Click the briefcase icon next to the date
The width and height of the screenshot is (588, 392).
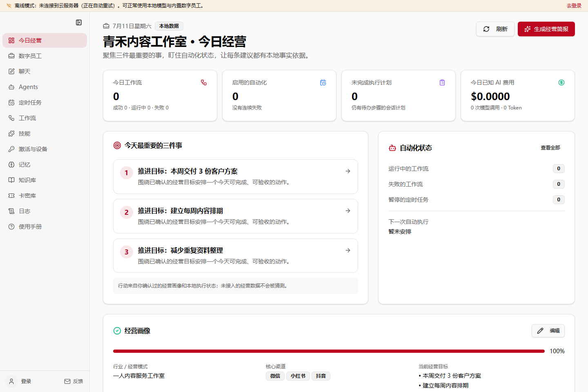[106, 26]
